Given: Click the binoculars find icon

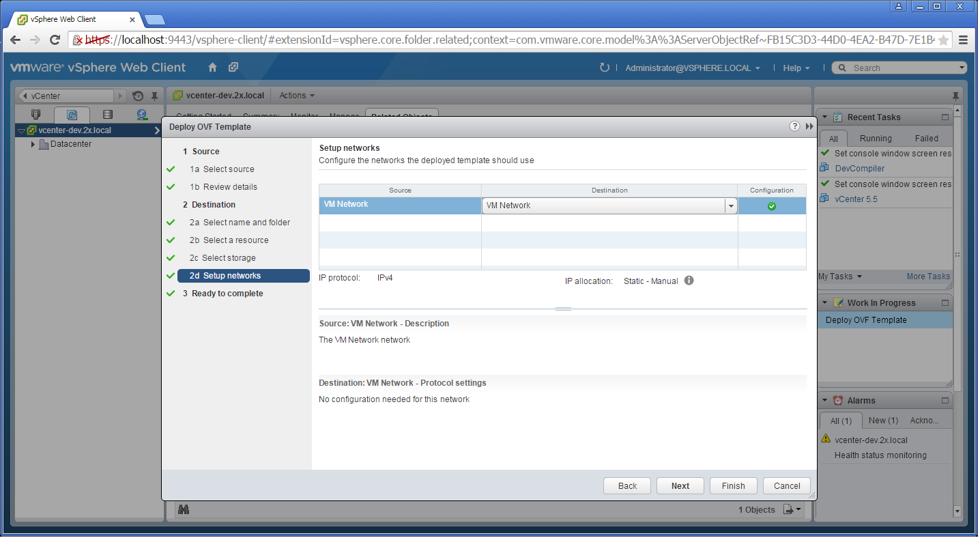Looking at the screenshot, I should coord(183,509).
